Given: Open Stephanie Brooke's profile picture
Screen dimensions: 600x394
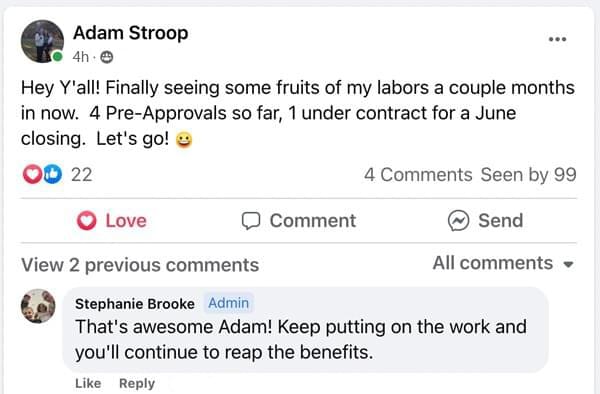Looking at the screenshot, I should [x=38, y=306].
